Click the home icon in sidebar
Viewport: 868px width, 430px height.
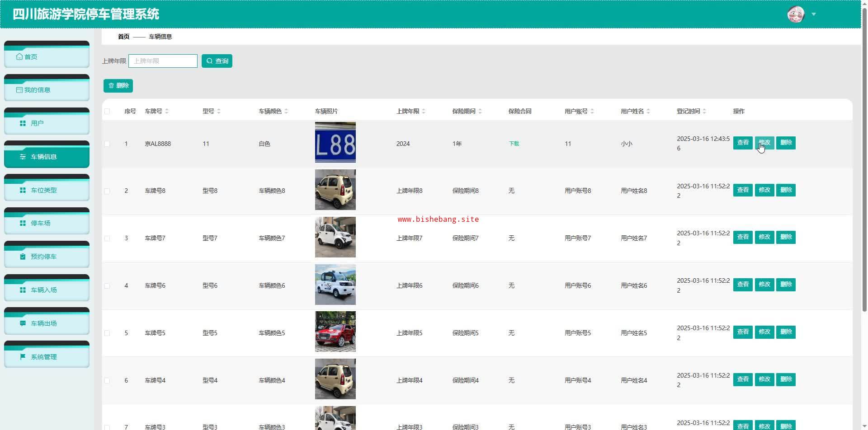point(19,56)
